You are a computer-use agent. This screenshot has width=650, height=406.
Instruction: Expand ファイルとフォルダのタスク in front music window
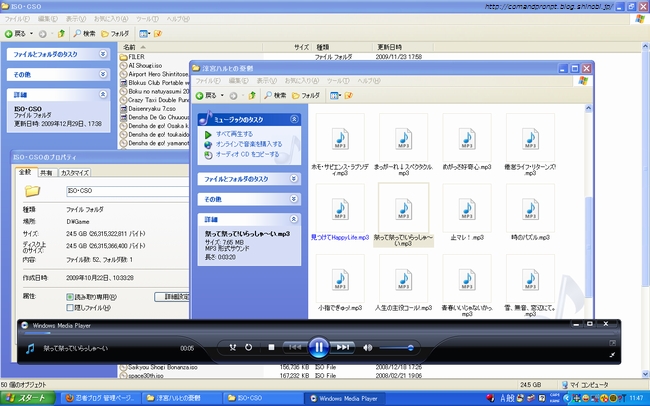(x=293, y=179)
